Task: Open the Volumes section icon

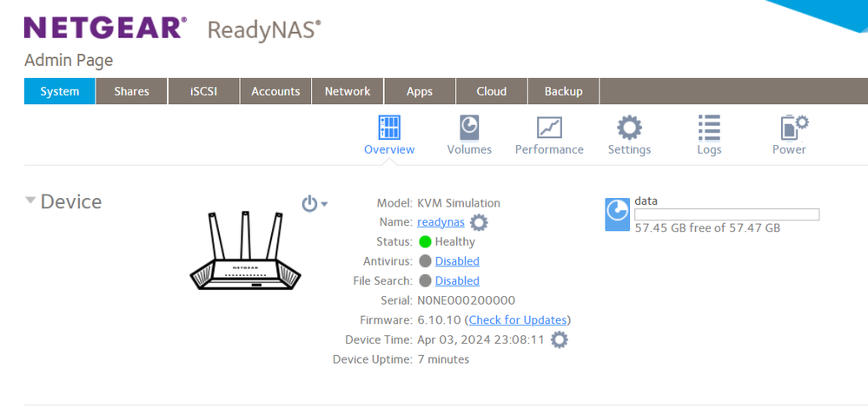Action: tap(469, 128)
